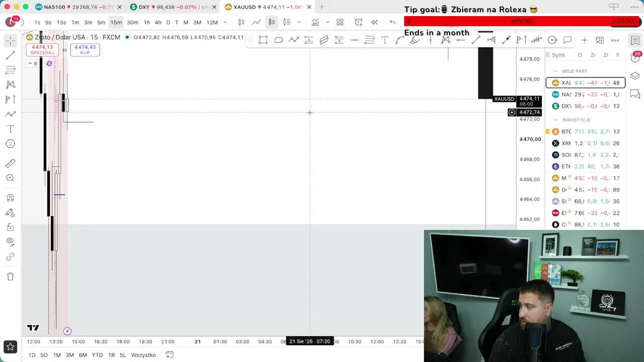Screen dimensions: 644x362
Task: Select the hollow candles chart type
Action: (x=272, y=22)
